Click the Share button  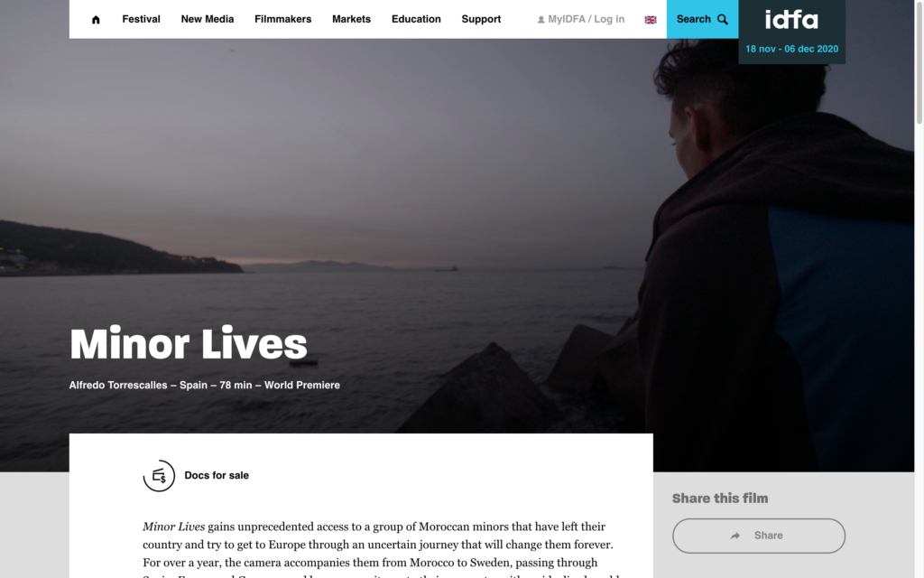click(759, 536)
